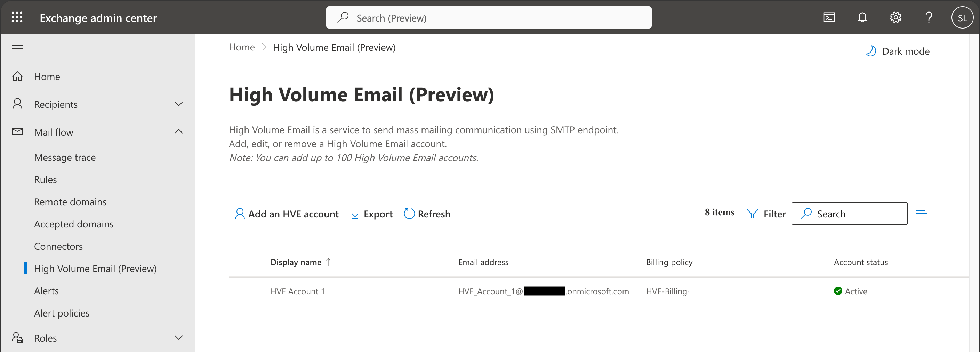
Task: Click the green Active status icon
Action: 838,291
